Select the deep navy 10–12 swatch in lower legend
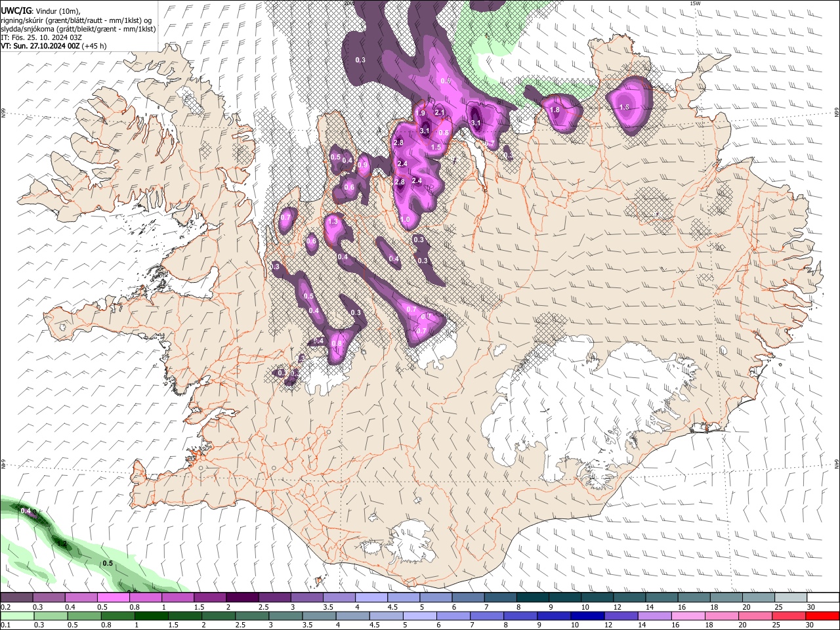 [587, 616]
